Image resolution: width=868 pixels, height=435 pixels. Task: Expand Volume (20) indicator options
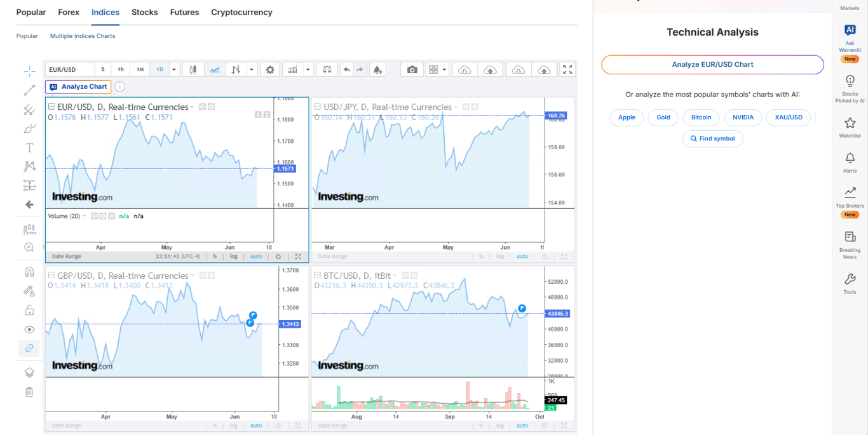[85, 217]
